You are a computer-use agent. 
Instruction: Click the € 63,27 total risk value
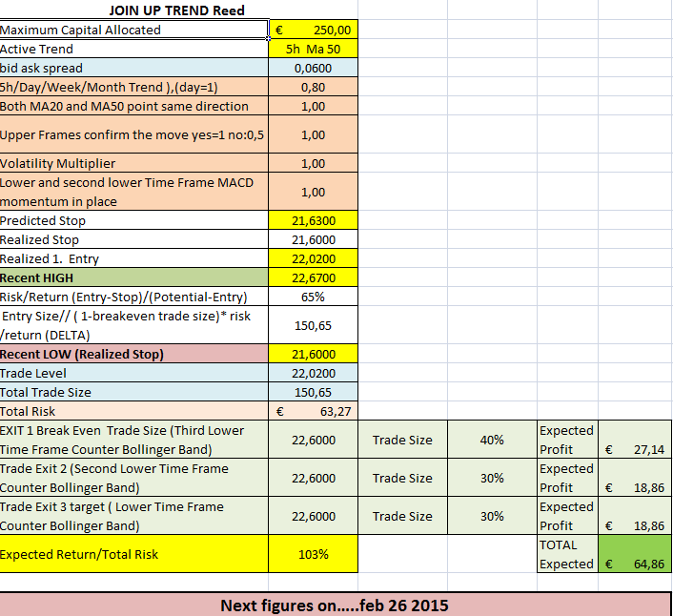coord(313,411)
